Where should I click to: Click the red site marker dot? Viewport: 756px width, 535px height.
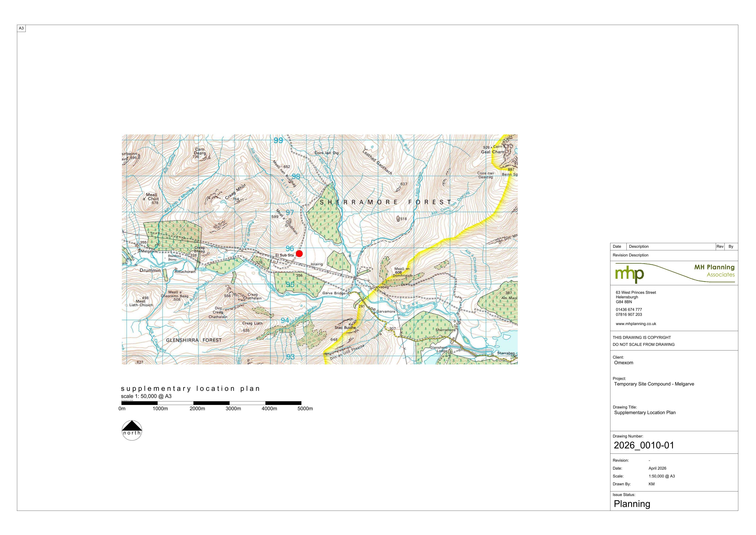[299, 253]
